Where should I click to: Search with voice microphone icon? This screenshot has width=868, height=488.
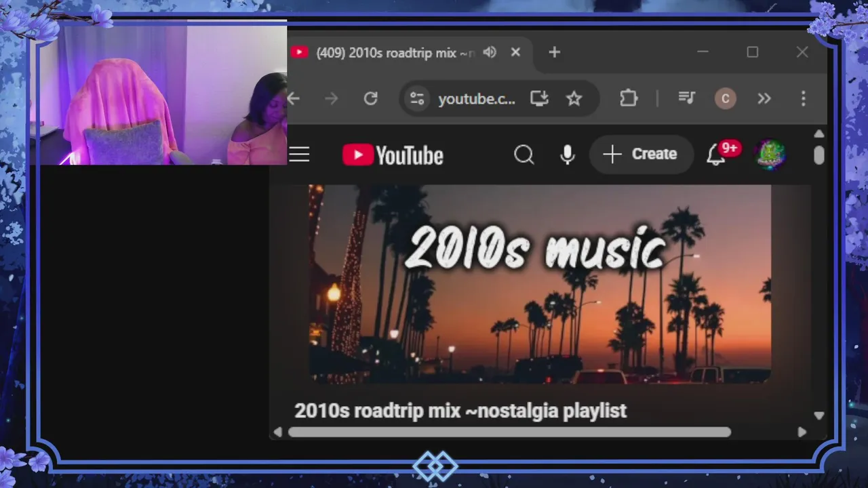(568, 155)
